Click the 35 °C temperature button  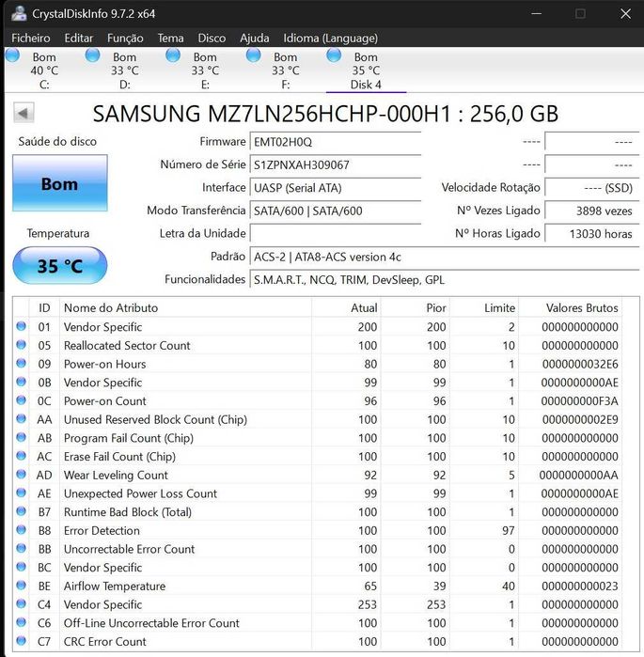tap(60, 266)
